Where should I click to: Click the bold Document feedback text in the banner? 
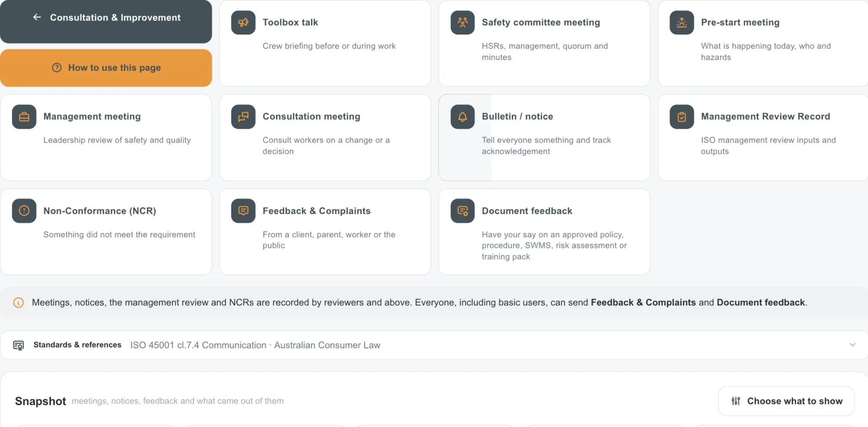tap(761, 303)
